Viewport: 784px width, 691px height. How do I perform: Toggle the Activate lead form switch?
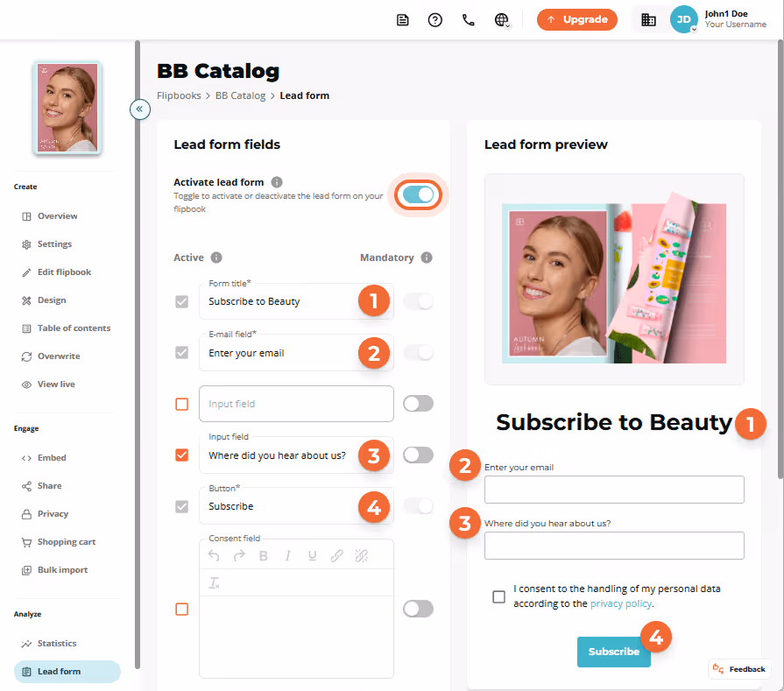tap(418, 195)
